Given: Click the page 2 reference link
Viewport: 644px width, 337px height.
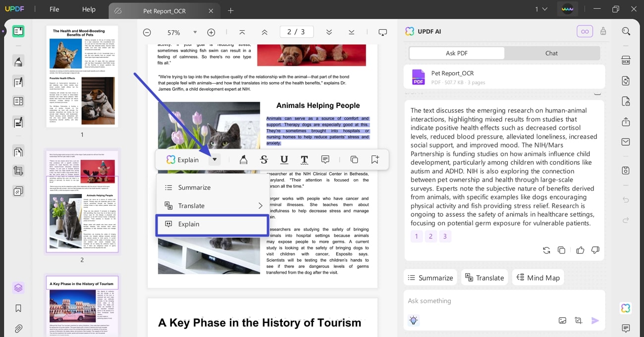Looking at the screenshot, I should pyautogui.click(x=430, y=237).
